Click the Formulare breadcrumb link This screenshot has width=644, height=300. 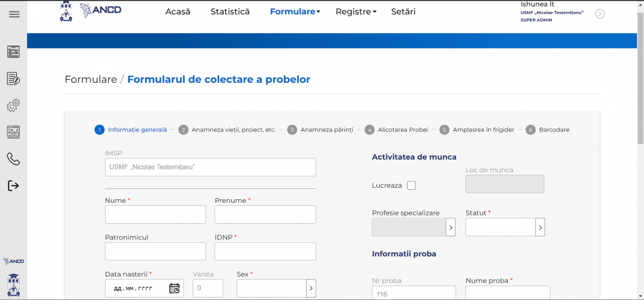(91, 79)
